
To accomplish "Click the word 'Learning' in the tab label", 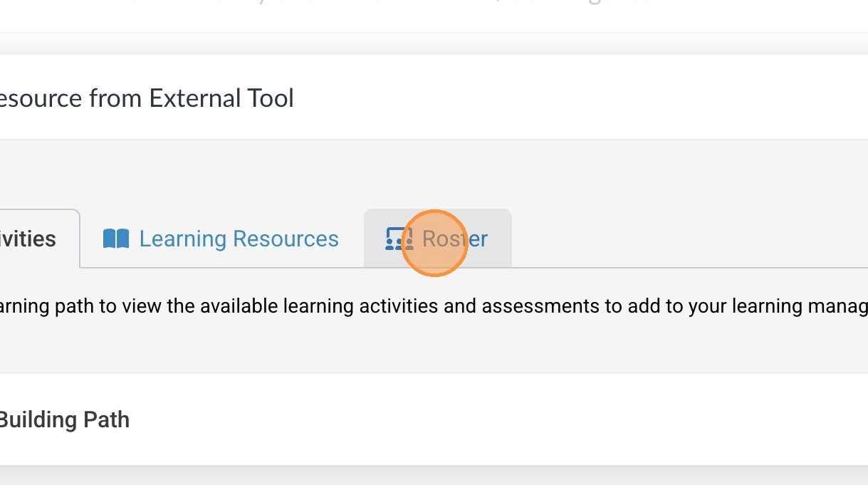I will (182, 239).
